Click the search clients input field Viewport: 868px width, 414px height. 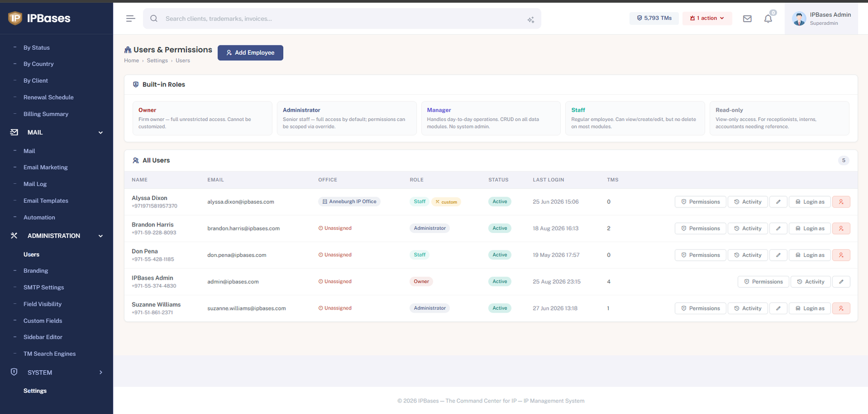click(342, 18)
